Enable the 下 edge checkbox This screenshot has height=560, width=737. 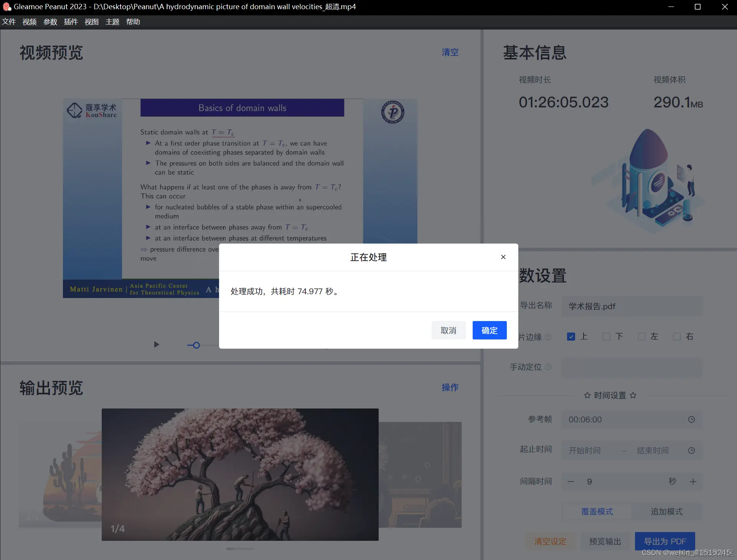[x=606, y=336]
